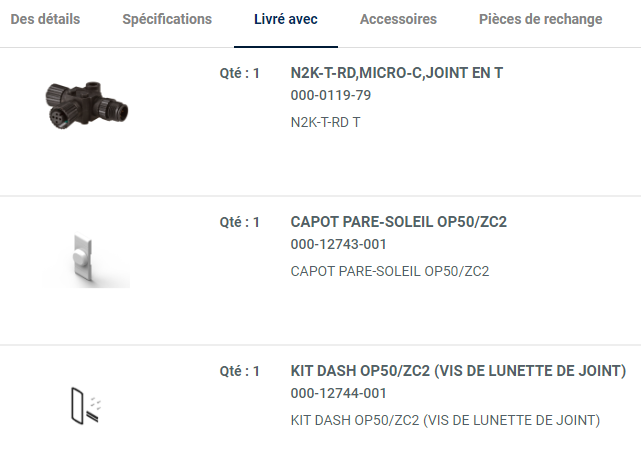Click the N2K-T-RD T description text
This screenshot has width=641, height=449.
[325, 122]
